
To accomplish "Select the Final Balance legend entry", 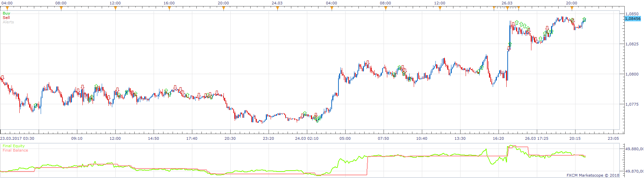I will click(15, 150).
